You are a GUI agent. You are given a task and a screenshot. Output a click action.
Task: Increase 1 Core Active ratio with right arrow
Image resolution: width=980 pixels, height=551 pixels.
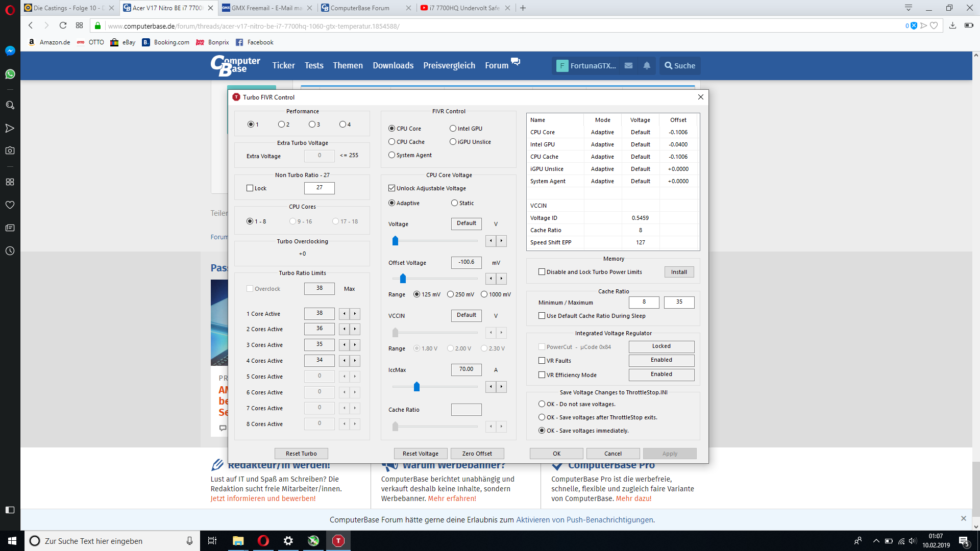tap(355, 314)
